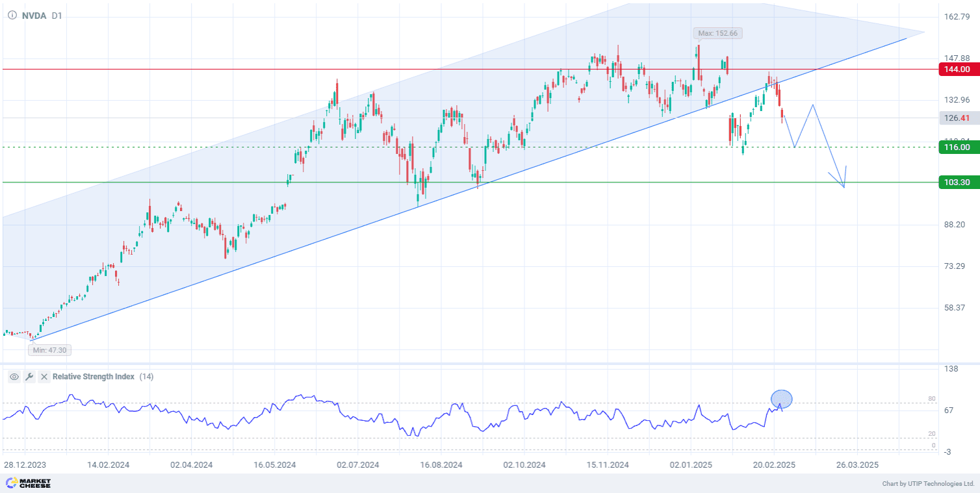This screenshot has width=980, height=493.
Task: Click the 73.29 price axis value
Action: [x=956, y=266]
